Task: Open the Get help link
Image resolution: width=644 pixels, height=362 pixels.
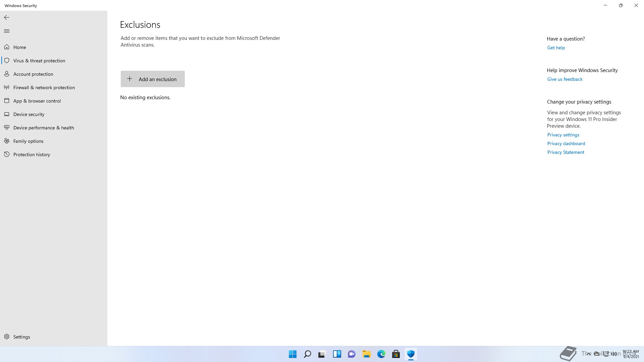Action: 556,48
